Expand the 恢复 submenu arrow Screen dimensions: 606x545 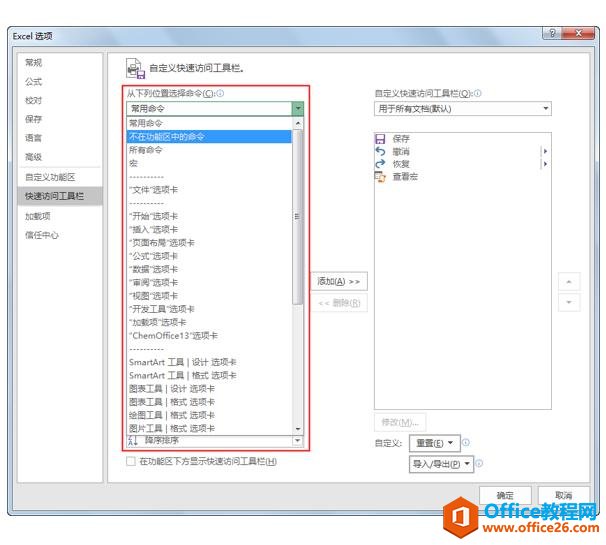pos(545,164)
